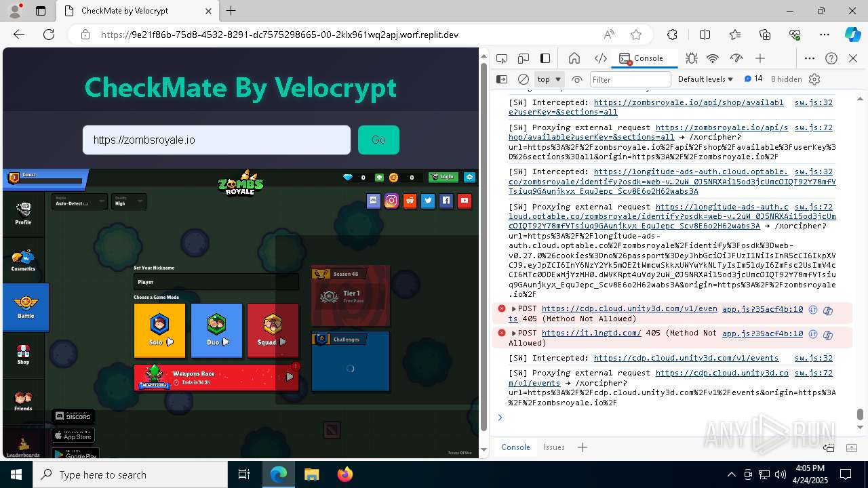Focus the console Filter field
Viewport: 868px width, 488px height.
[x=630, y=79]
